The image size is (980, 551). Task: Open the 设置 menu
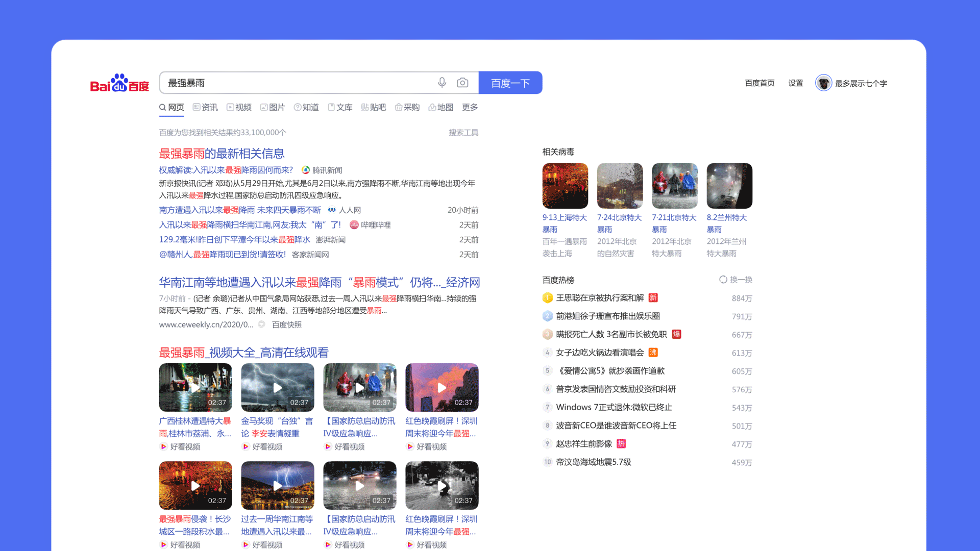coord(795,83)
